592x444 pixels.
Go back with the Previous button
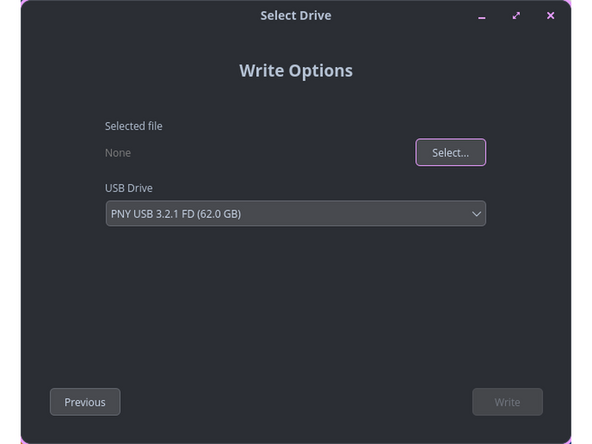(x=85, y=402)
